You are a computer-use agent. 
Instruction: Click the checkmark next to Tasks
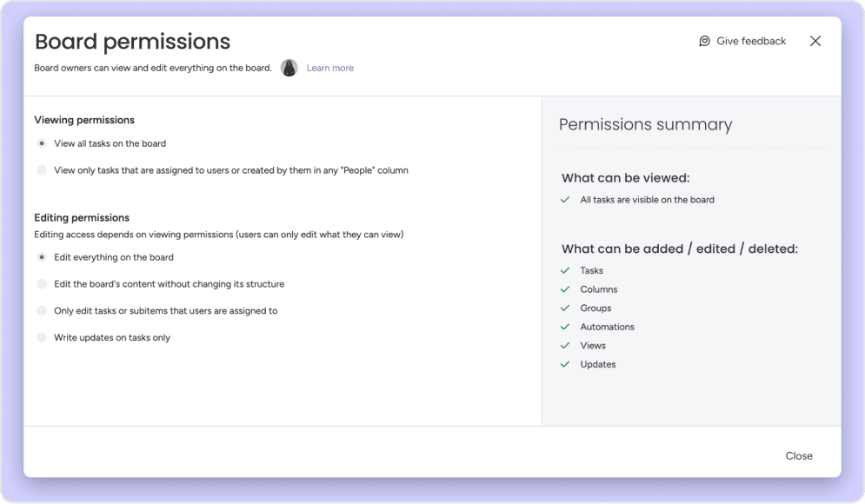pyautogui.click(x=566, y=271)
